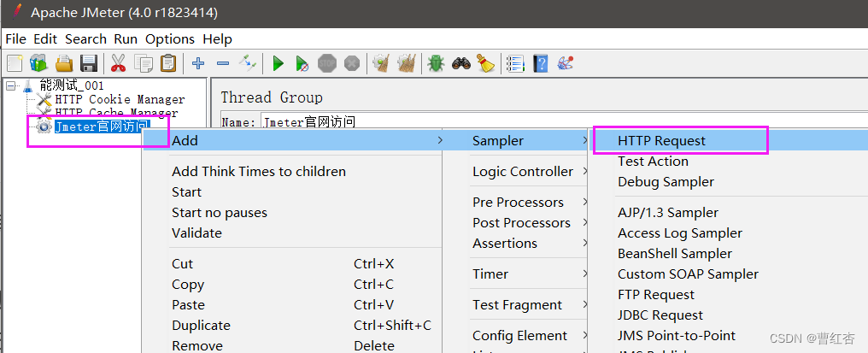Choose Cut Ctrl+X in context menu

point(293,264)
